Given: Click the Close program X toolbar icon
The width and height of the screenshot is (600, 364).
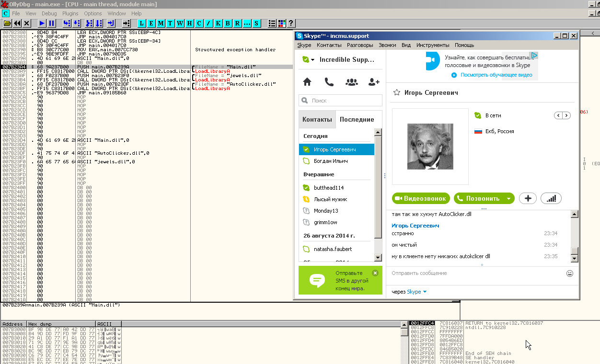Looking at the screenshot, I should coord(27,23).
